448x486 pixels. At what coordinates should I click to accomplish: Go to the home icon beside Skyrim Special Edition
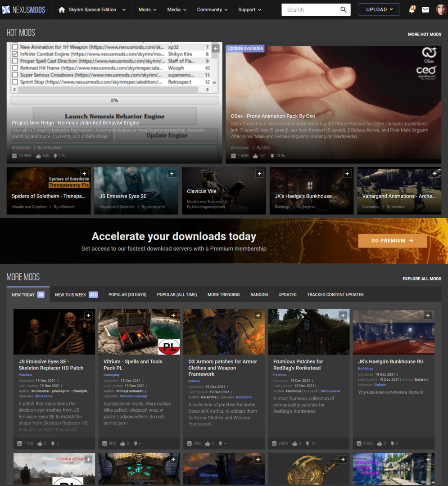click(62, 9)
